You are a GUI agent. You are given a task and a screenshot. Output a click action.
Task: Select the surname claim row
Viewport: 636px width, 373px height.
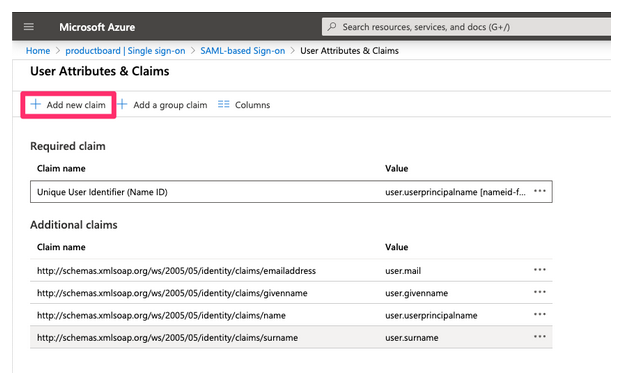click(291, 337)
